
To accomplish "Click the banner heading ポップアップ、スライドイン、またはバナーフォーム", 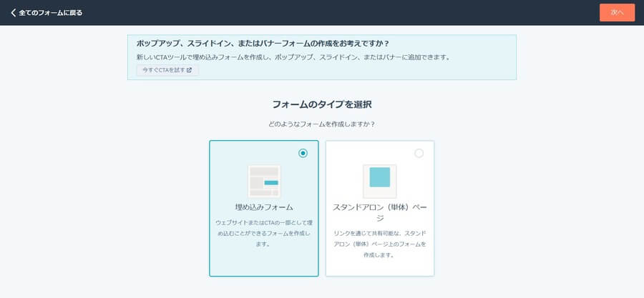I will coord(263,44).
